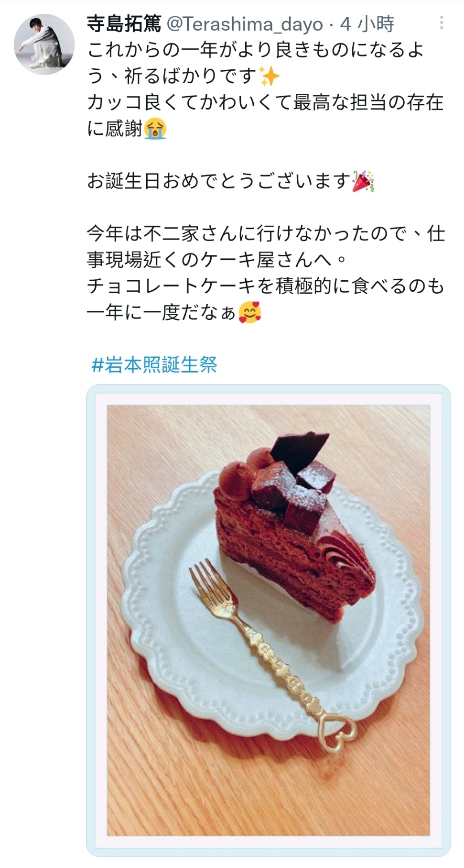Open 寺島拓篤's profile avatar picture
Viewport: 464px width, 868px height.
[44, 44]
